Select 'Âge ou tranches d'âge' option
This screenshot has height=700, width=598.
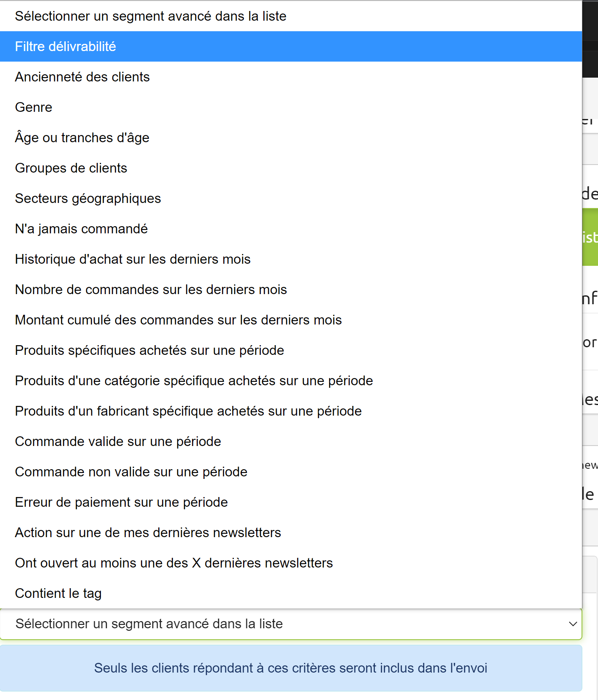291,138
